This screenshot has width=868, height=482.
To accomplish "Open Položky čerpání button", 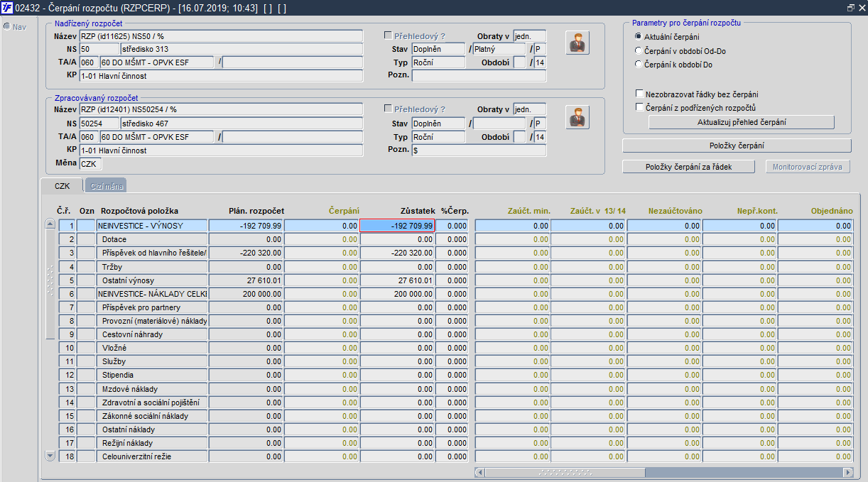I will pos(737,146).
